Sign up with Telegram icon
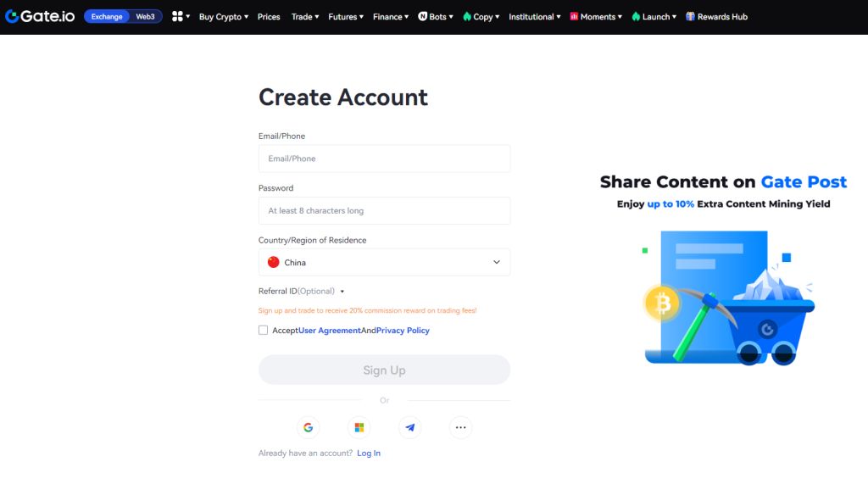Screen dimensions: 868x501 409,427
